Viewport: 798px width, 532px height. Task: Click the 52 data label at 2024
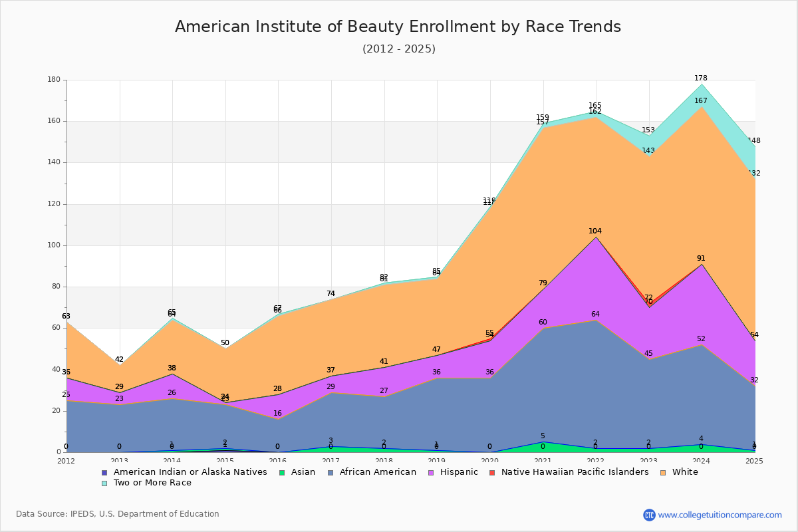[x=701, y=339]
